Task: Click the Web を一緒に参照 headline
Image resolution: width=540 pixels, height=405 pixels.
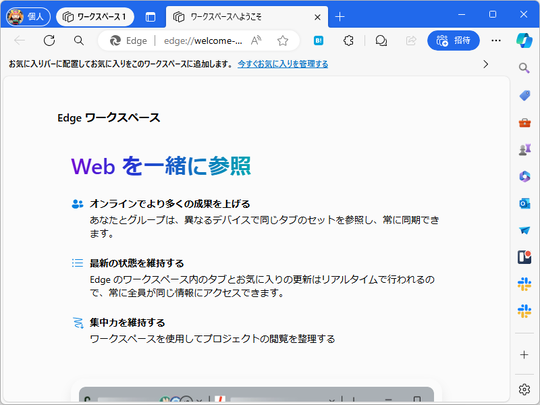Action: pos(161,166)
